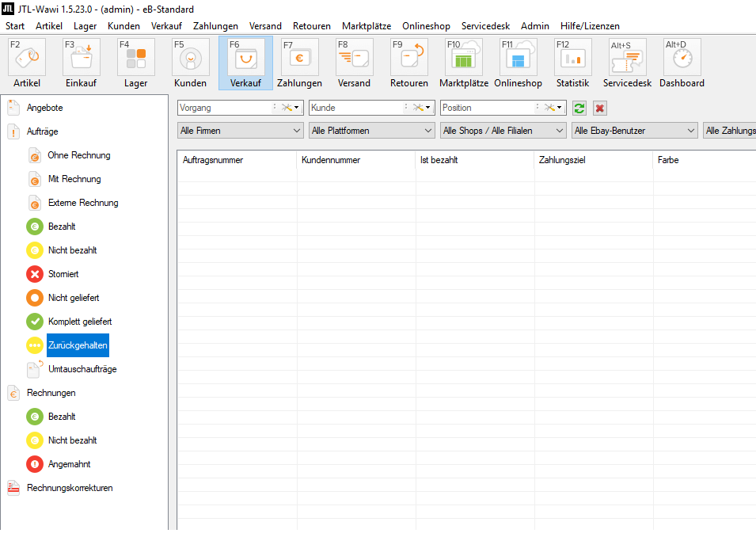The height and width of the screenshot is (537, 756).
Task: Click in the Position search field
Action: (487, 108)
